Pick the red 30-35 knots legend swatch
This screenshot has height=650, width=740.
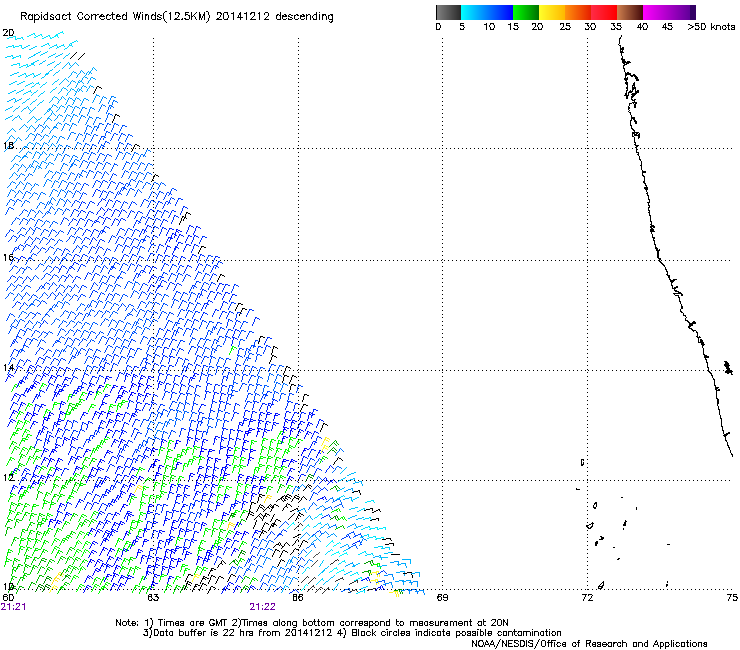(604, 12)
